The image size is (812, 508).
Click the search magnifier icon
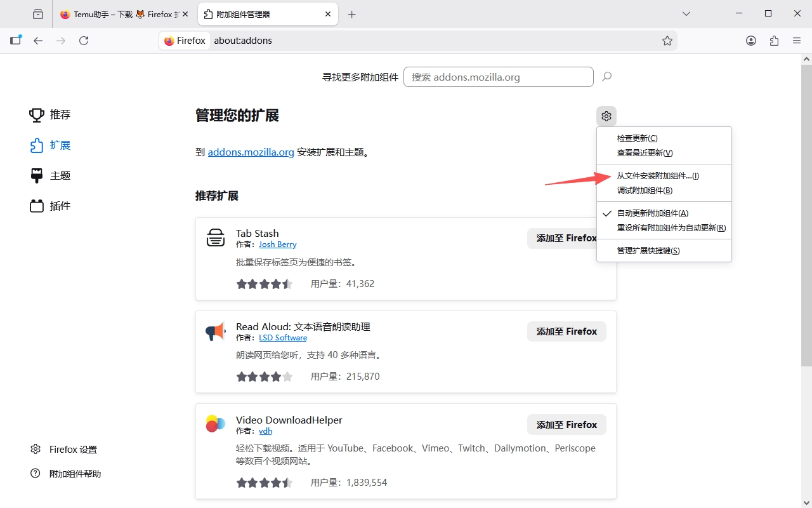pyautogui.click(x=606, y=76)
